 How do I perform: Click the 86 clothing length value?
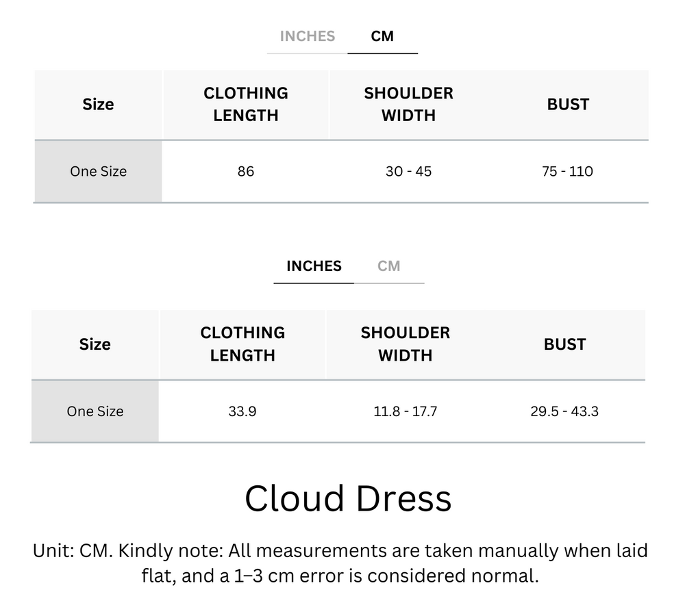coord(245,171)
